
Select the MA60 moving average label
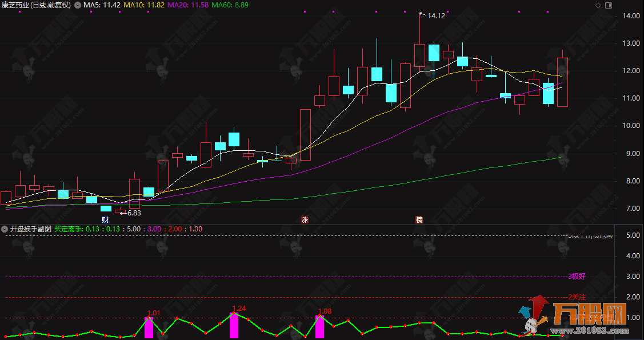tap(230, 5)
